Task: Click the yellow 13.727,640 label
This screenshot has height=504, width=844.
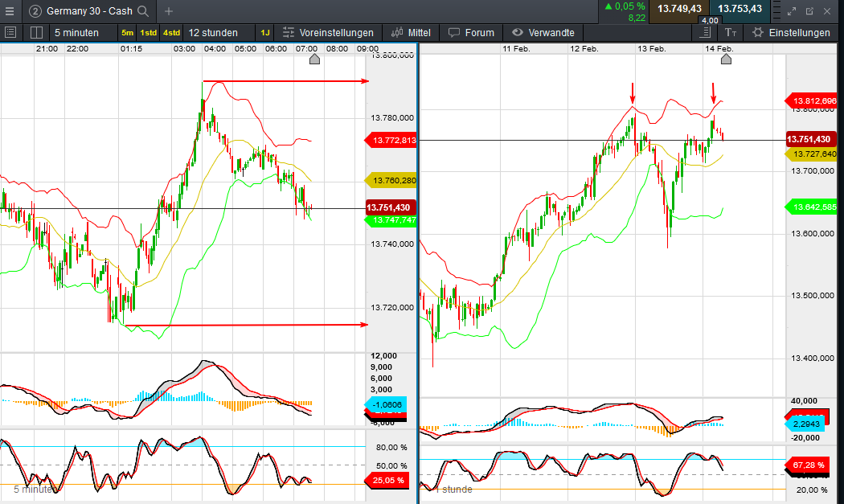Action: pos(811,154)
